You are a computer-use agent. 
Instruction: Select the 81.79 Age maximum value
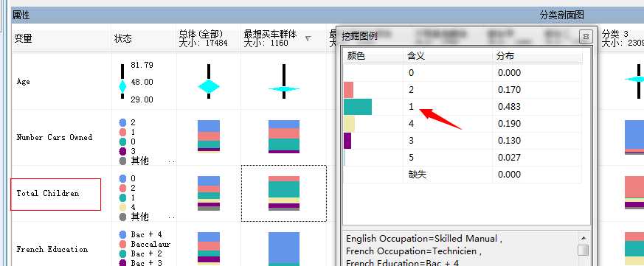coord(142,65)
